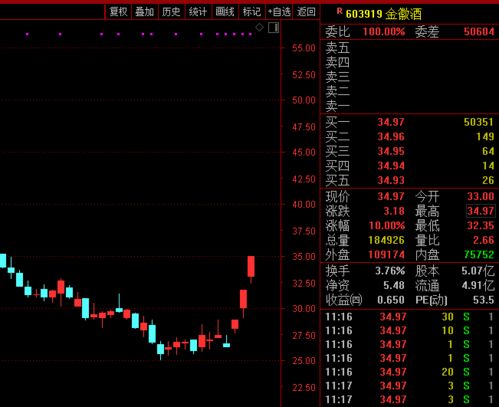Select stock title 603919 金徽酒
Screen dimensions: 499x407
click(x=384, y=14)
